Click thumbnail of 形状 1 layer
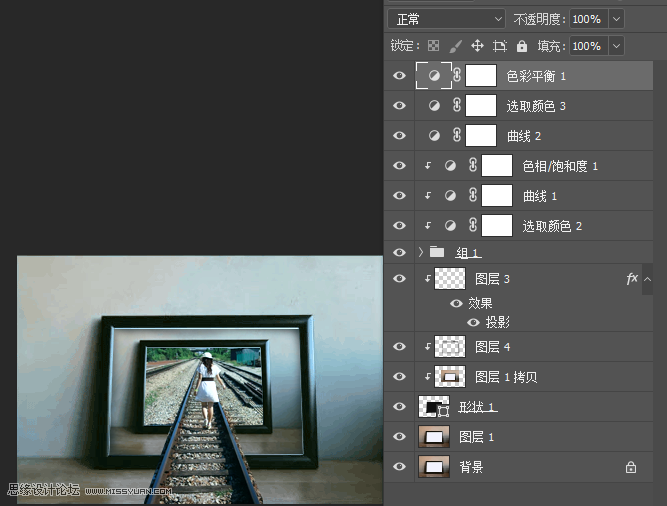The image size is (667, 506). (434, 407)
